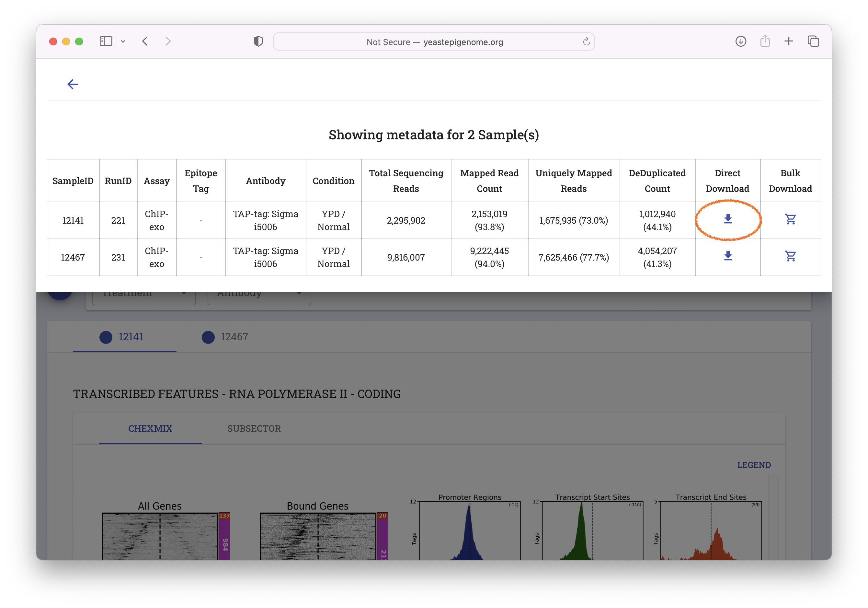The height and width of the screenshot is (608, 868).
Task: Open Safari downloads button
Action: coord(741,41)
